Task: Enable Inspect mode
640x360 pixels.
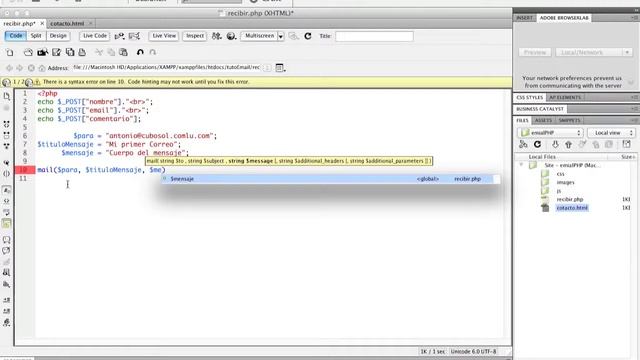Action: tap(195, 36)
